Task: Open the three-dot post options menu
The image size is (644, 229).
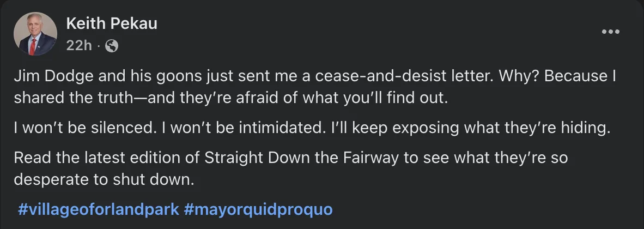Action: tap(610, 32)
